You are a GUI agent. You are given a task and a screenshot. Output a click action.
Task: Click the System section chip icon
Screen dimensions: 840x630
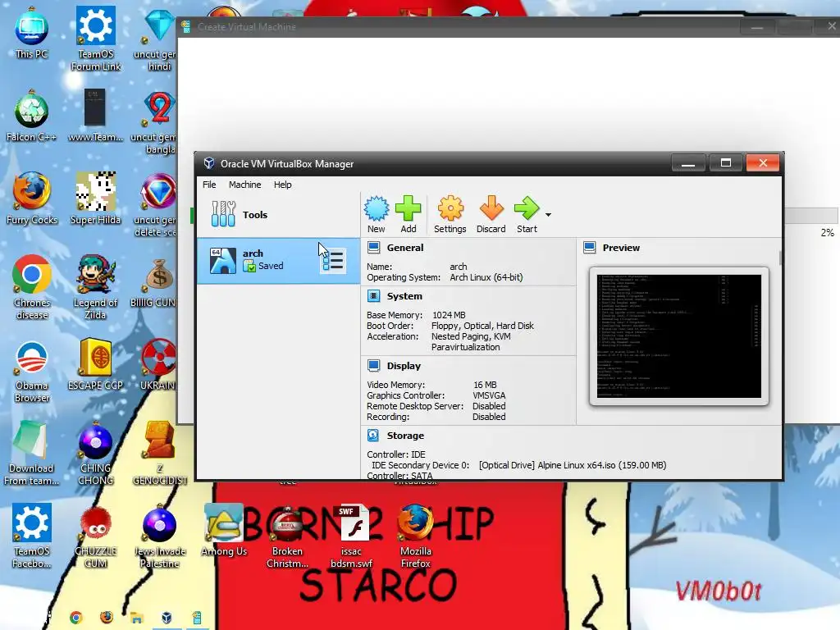coord(373,295)
